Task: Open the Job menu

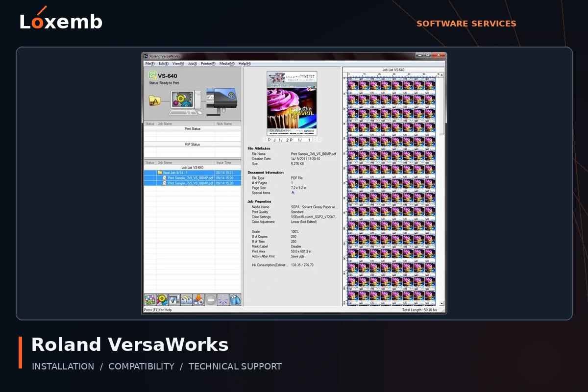Action: coord(193,64)
